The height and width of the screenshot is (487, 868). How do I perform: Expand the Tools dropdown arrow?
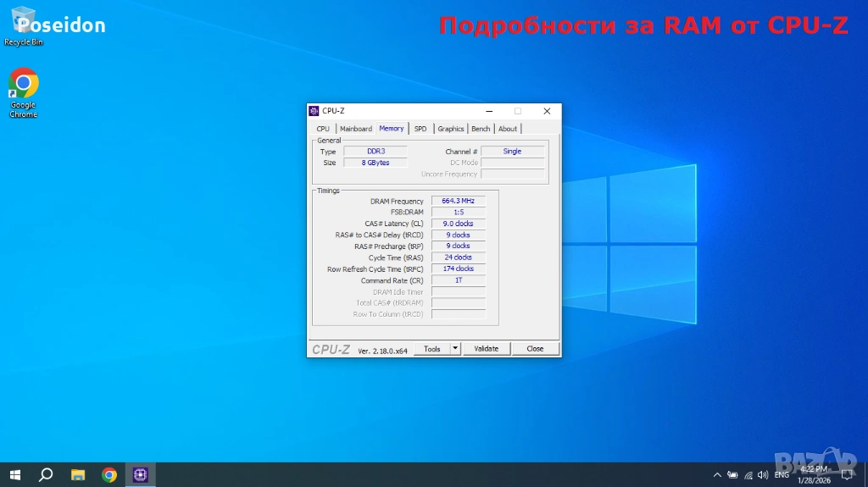(x=455, y=348)
